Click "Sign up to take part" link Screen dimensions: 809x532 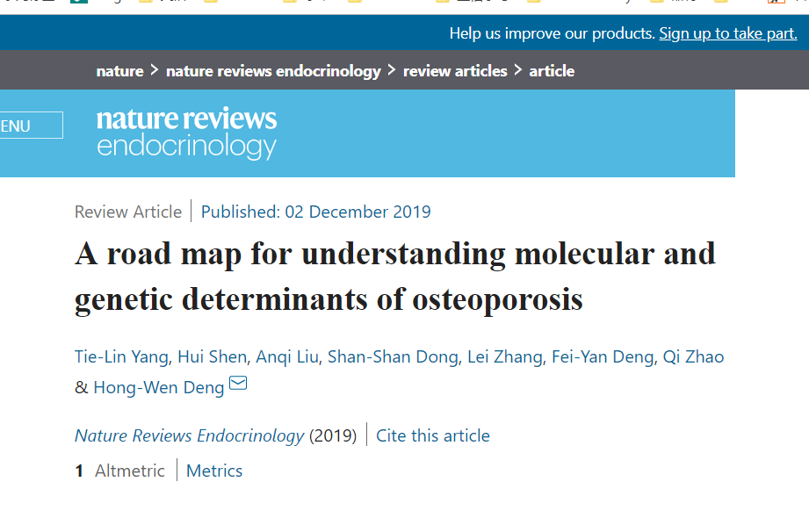tap(728, 33)
